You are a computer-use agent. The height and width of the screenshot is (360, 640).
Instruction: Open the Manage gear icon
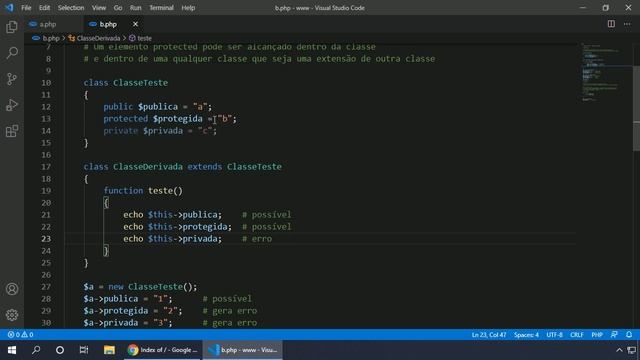(12, 315)
